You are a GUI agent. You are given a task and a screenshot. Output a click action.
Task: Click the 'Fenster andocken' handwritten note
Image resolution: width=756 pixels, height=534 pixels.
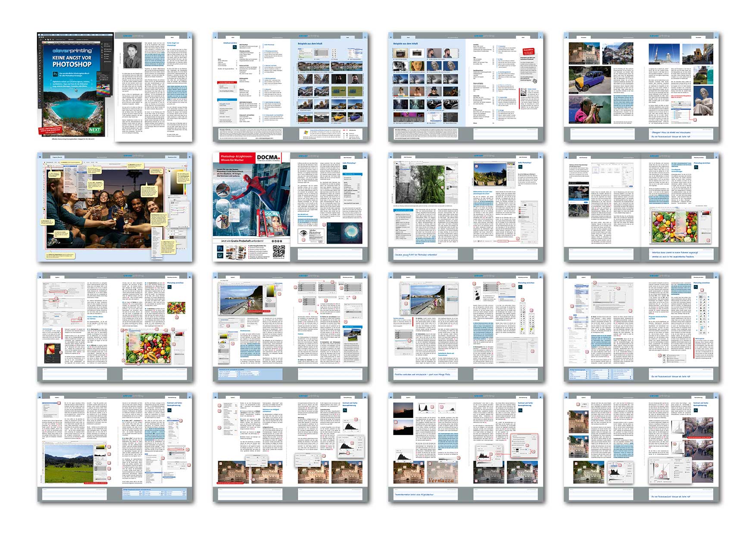(422, 374)
